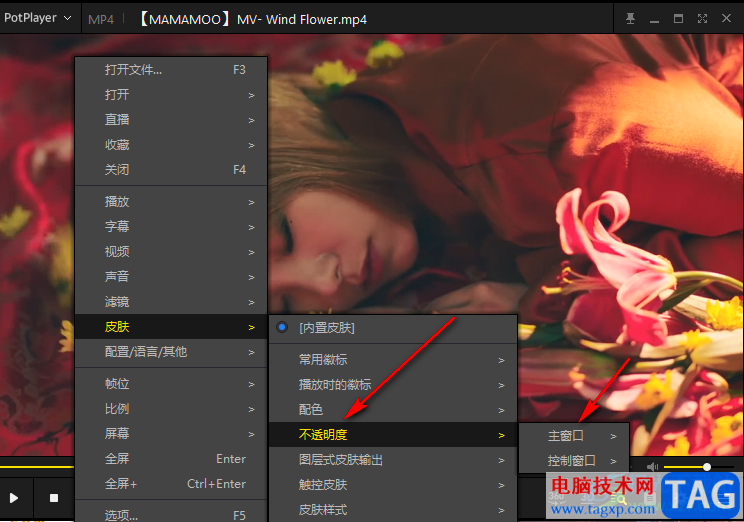Expand the 播放时的徽标 submenu
The width and height of the screenshot is (744, 522).
pyautogui.click(x=393, y=385)
